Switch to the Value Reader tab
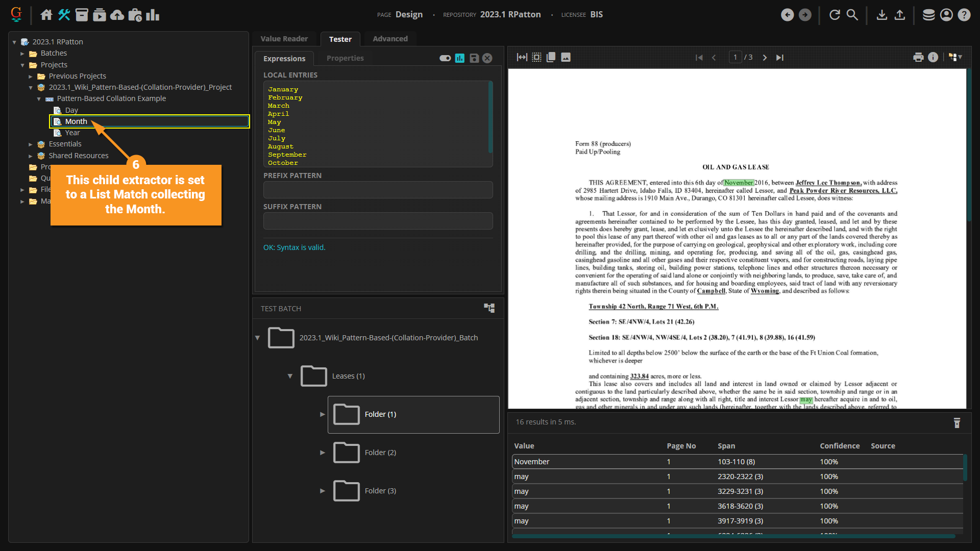 [x=284, y=39]
